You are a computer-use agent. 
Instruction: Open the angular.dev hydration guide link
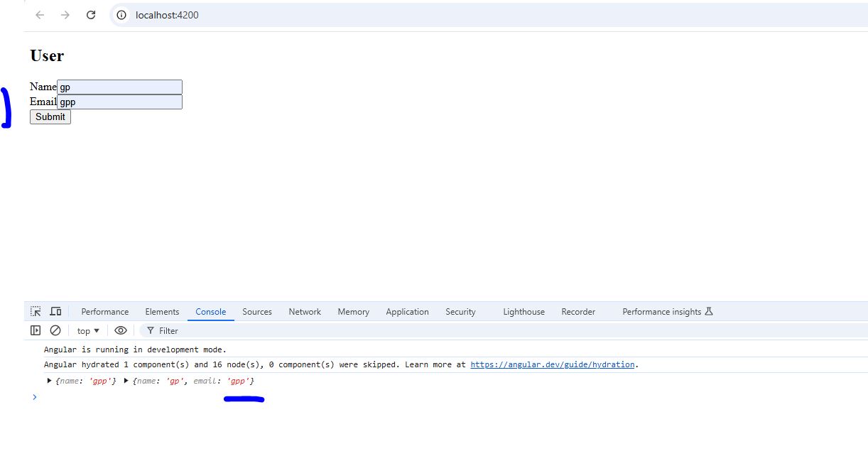(x=552, y=364)
